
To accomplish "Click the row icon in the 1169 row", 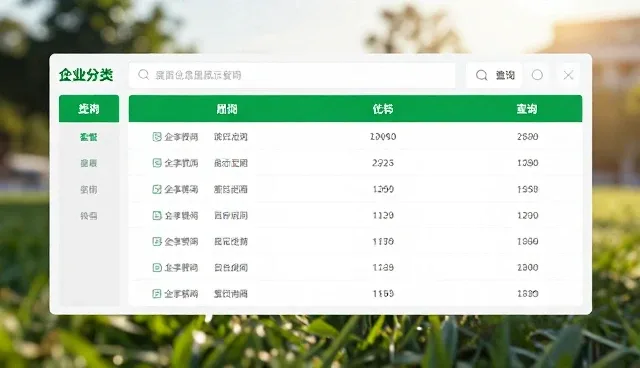I will pyautogui.click(x=157, y=293).
